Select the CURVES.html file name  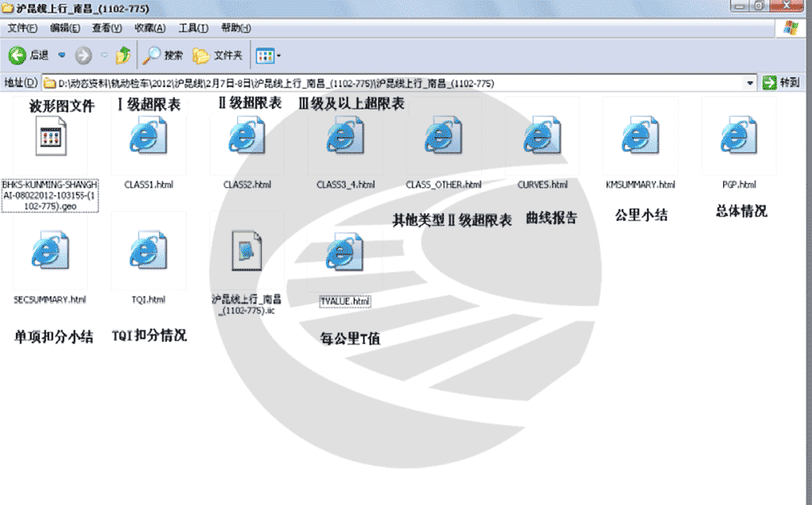click(542, 185)
